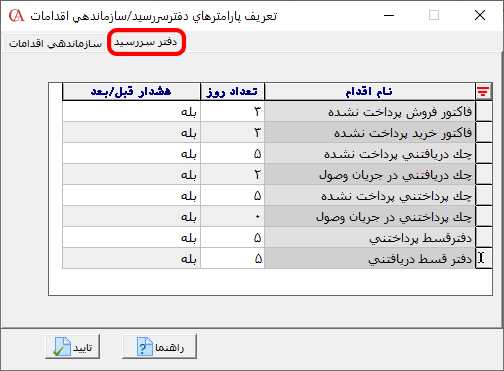The height and width of the screenshot is (371, 504).
Task: Edit day count for فاكتور خريد پرداخت نشده
Action: pyautogui.click(x=232, y=132)
